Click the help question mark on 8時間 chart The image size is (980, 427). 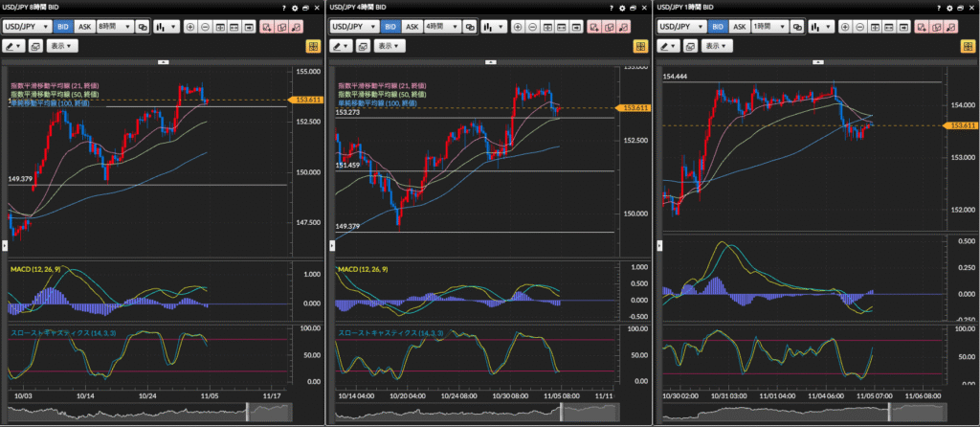pyautogui.click(x=284, y=7)
